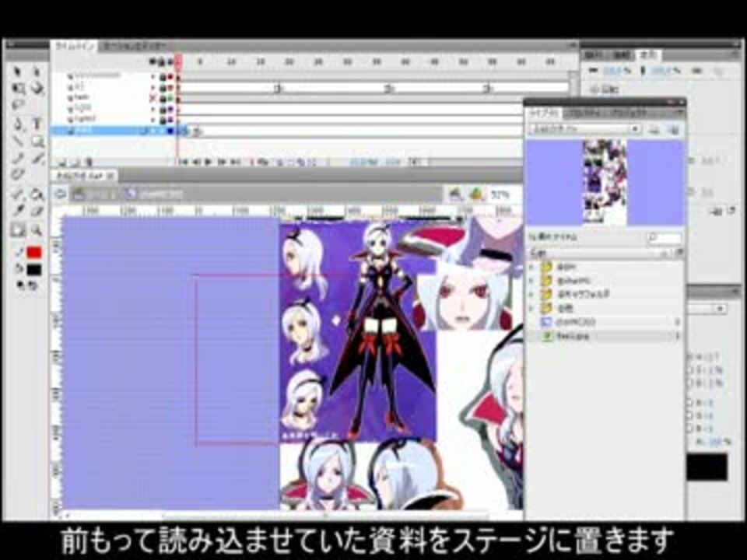The width and height of the screenshot is (747, 560).
Task: Select the Pencil tool
Action: 18,158
